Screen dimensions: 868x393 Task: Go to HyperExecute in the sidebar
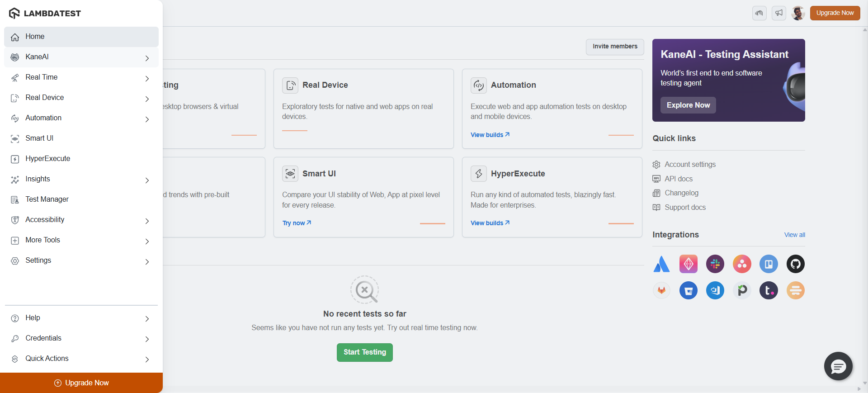(x=47, y=159)
